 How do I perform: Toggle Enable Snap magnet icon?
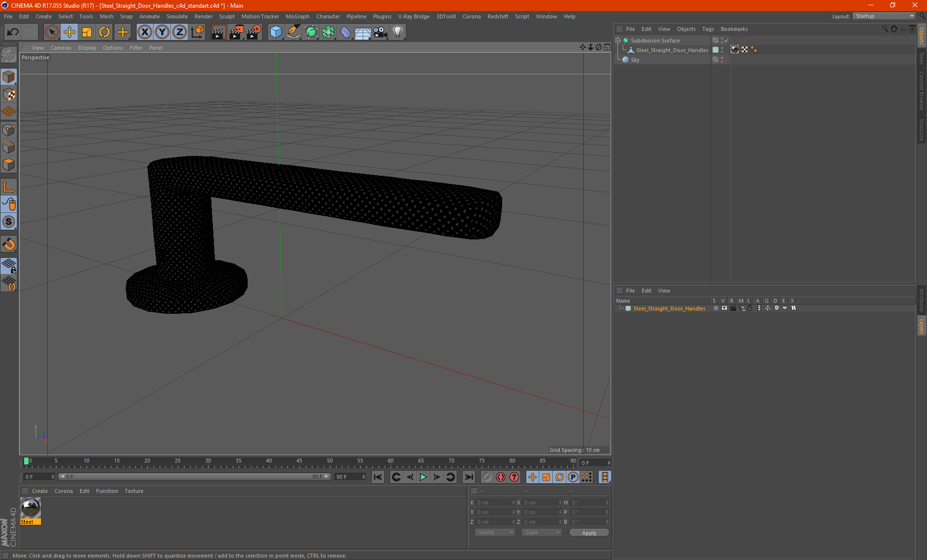click(9, 244)
